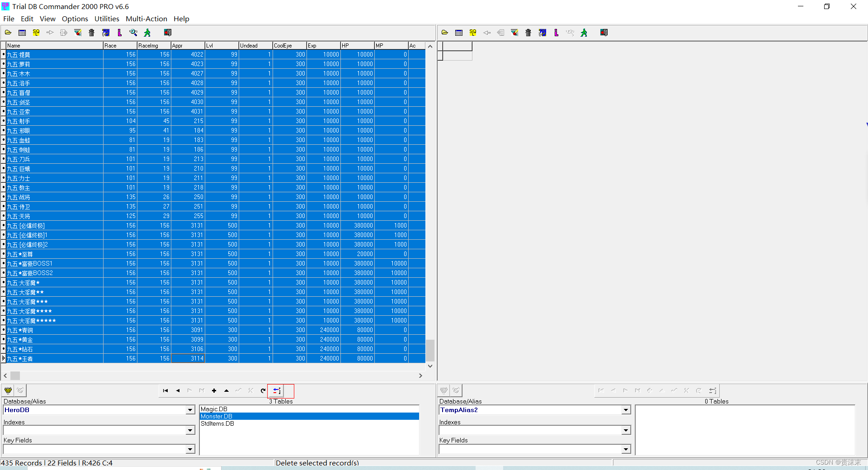Select row named 九五★王者
This screenshot has height=470, width=868.
click(x=216, y=358)
